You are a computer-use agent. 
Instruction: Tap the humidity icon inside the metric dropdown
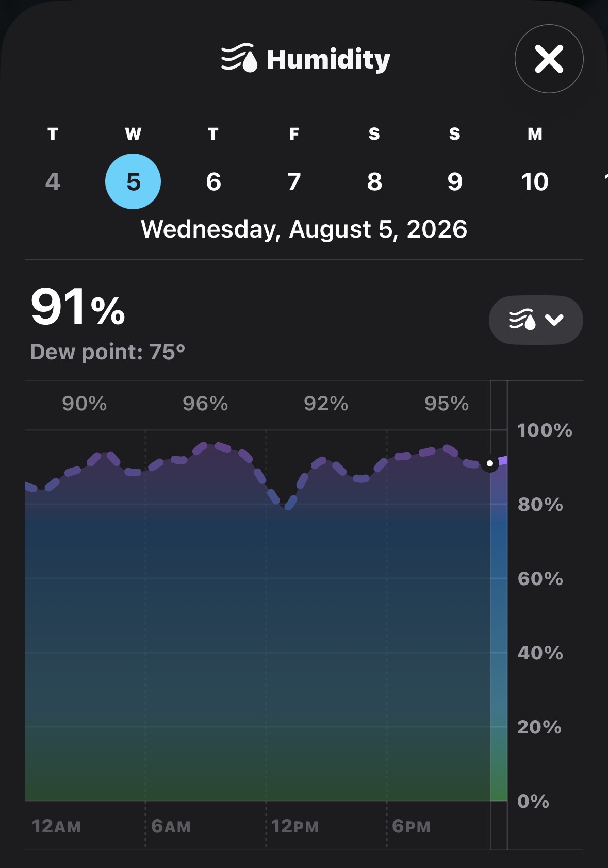coord(522,320)
